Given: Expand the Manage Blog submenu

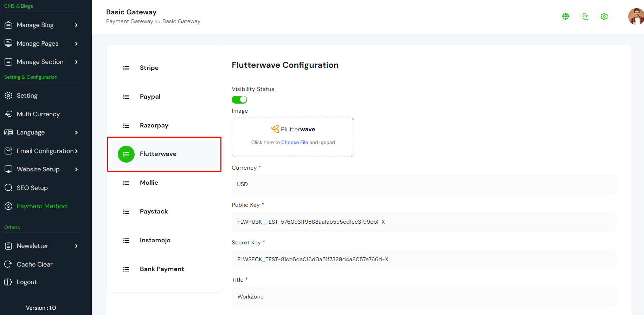Looking at the screenshot, I should pos(76,25).
